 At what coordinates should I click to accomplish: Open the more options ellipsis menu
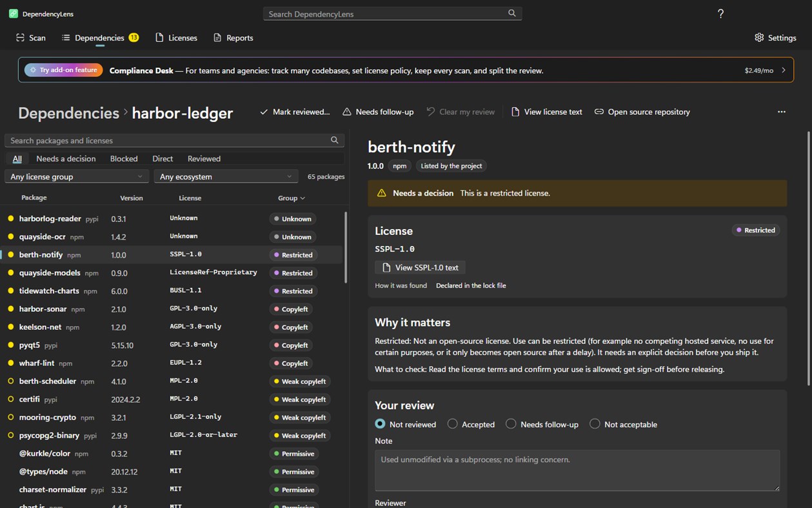(x=782, y=112)
